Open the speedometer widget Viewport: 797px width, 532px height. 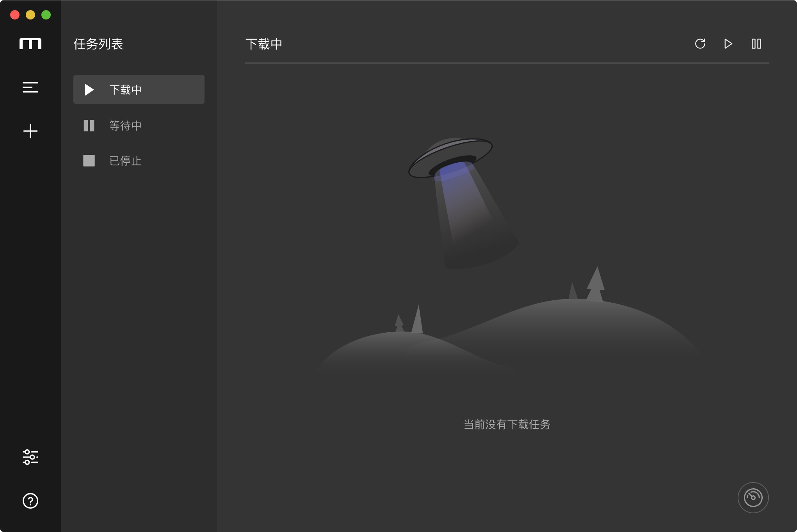(753, 498)
